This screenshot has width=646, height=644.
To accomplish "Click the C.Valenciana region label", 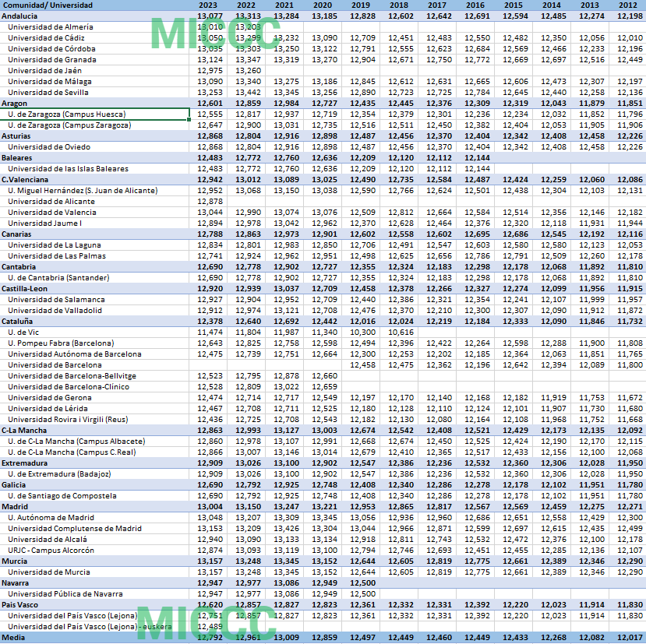I will tap(25, 180).
